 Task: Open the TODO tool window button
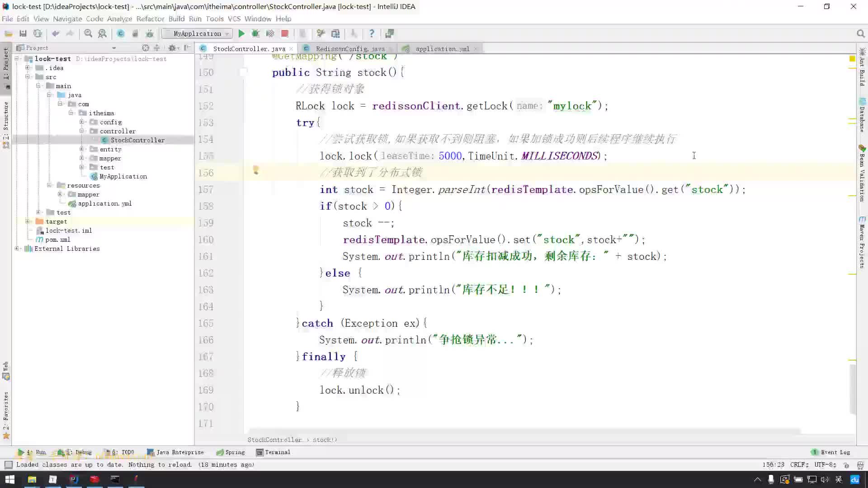[x=120, y=452]
